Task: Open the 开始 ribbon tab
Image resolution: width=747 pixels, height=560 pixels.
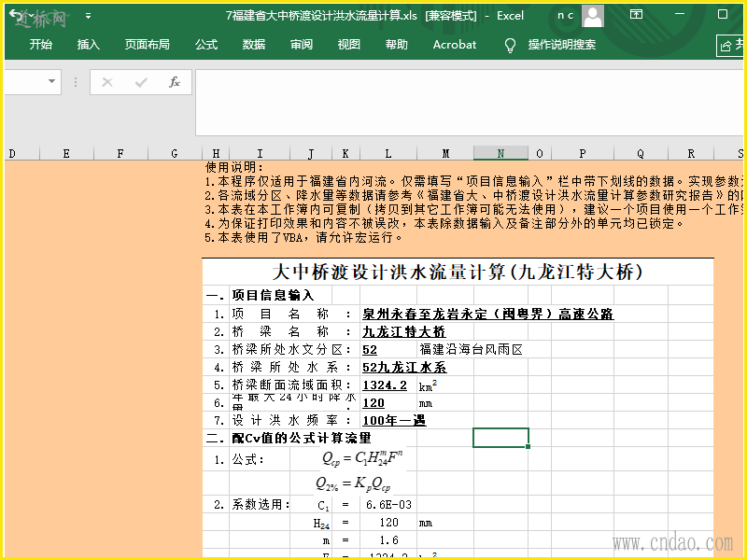Action: point(40,45)
